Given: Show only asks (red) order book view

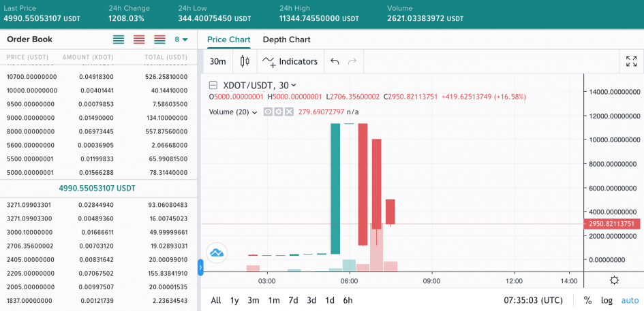Looking at the screenshot, I should tap(139, 39).
